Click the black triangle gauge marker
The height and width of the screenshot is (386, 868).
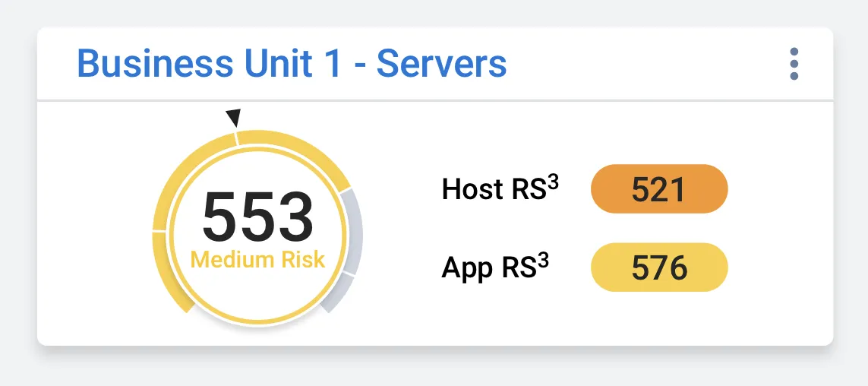[x=234, y=118]
